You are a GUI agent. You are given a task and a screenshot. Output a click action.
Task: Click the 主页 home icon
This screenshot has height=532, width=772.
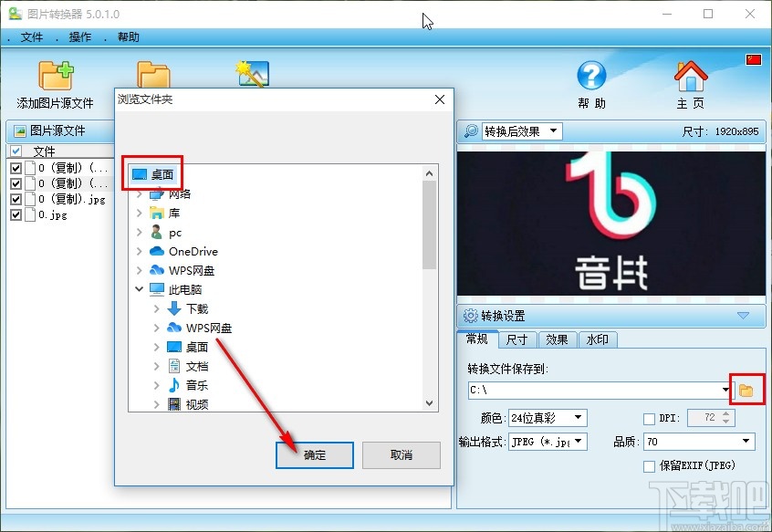click(691, 75)
